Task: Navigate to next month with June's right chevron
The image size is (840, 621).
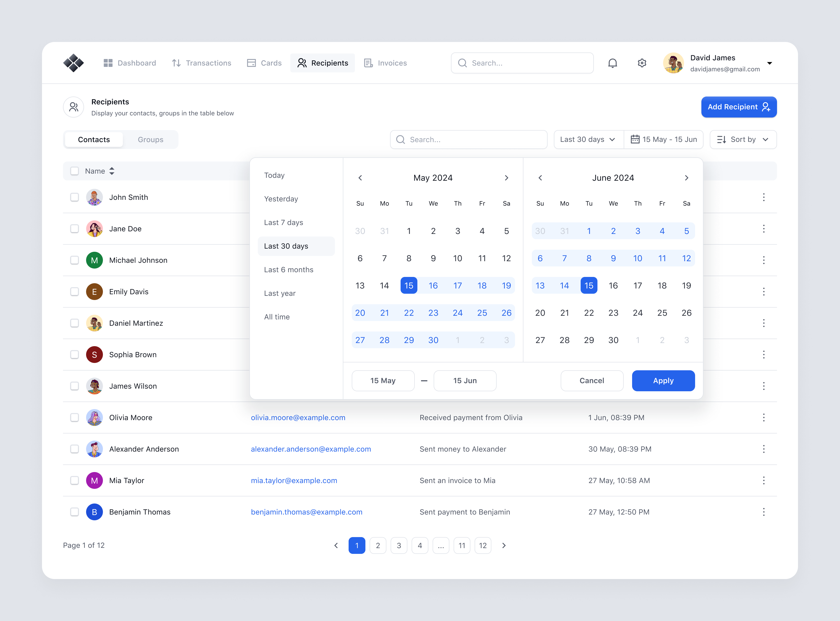Action: [x=686, y=178]
